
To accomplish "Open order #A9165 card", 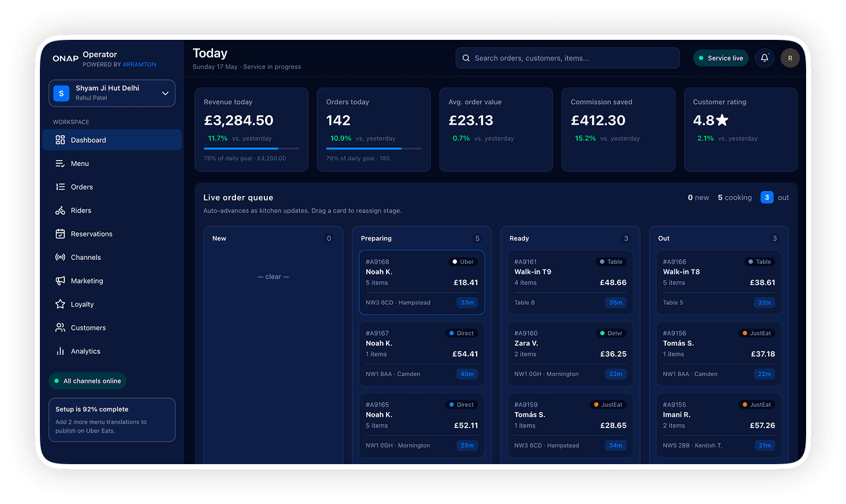I will [x=422, y=425].
